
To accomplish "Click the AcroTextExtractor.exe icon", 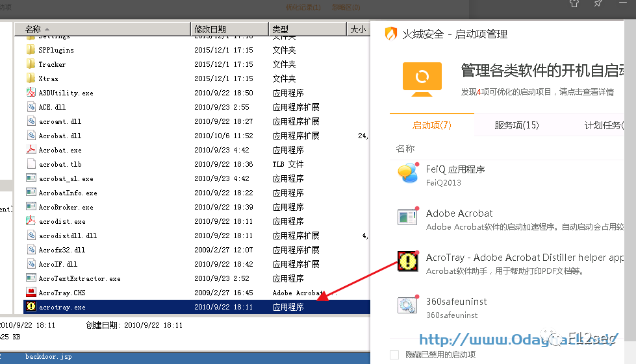I will click(x=31, y=278).
